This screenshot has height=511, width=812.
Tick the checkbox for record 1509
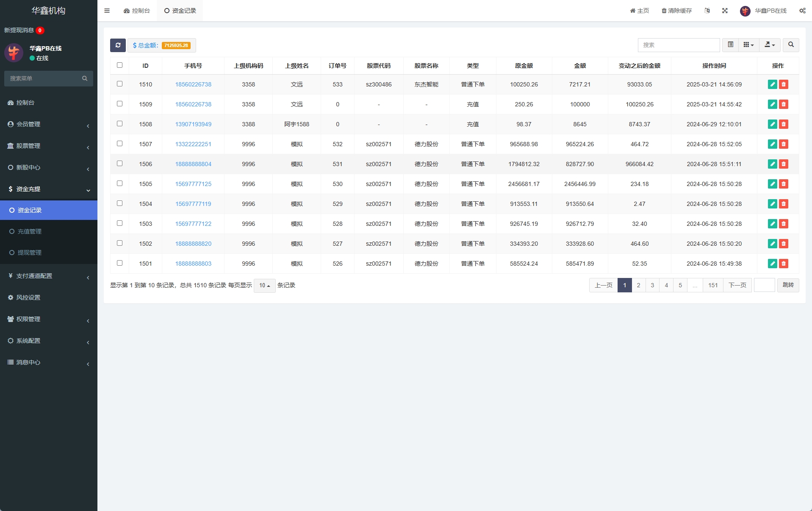119,104
